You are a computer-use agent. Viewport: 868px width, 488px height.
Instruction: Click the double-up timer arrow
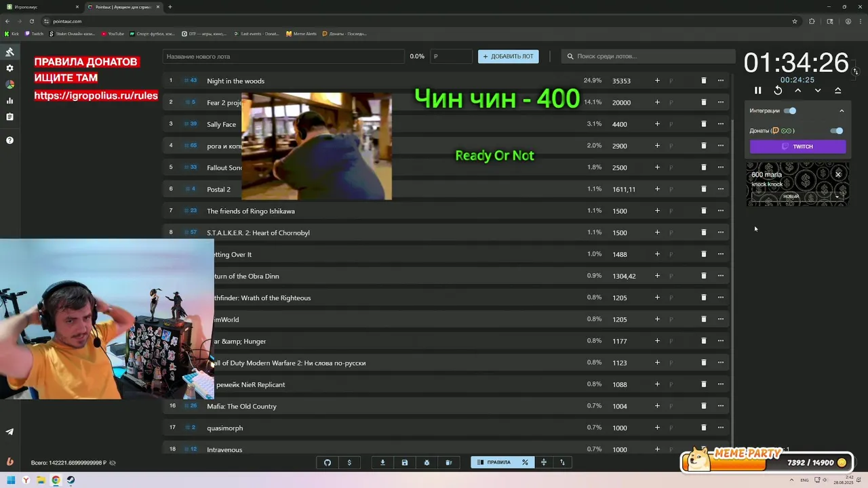pyautogui.click(x=837, y=90)
